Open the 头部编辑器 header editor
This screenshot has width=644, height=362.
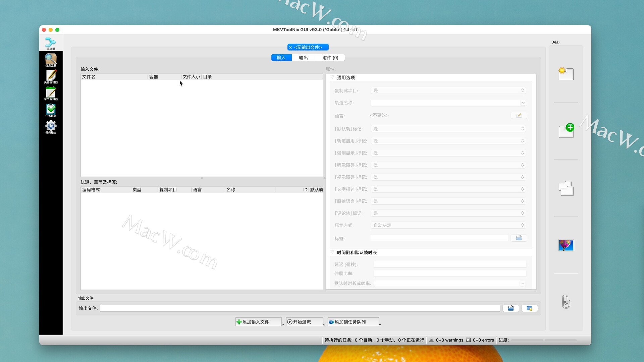coord(51,77)
